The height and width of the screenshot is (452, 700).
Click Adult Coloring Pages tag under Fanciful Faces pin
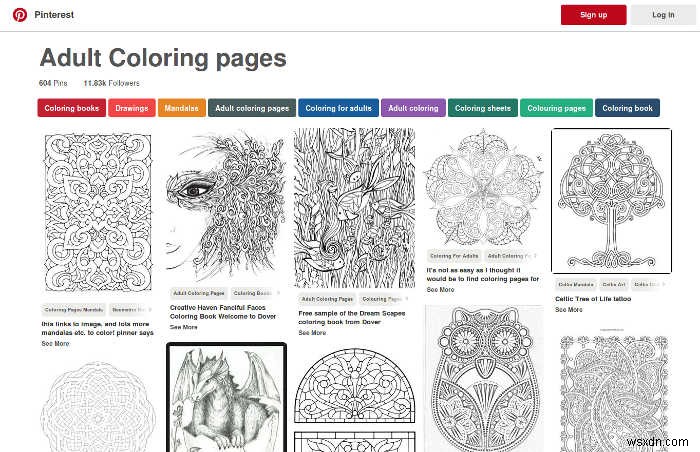199,293
